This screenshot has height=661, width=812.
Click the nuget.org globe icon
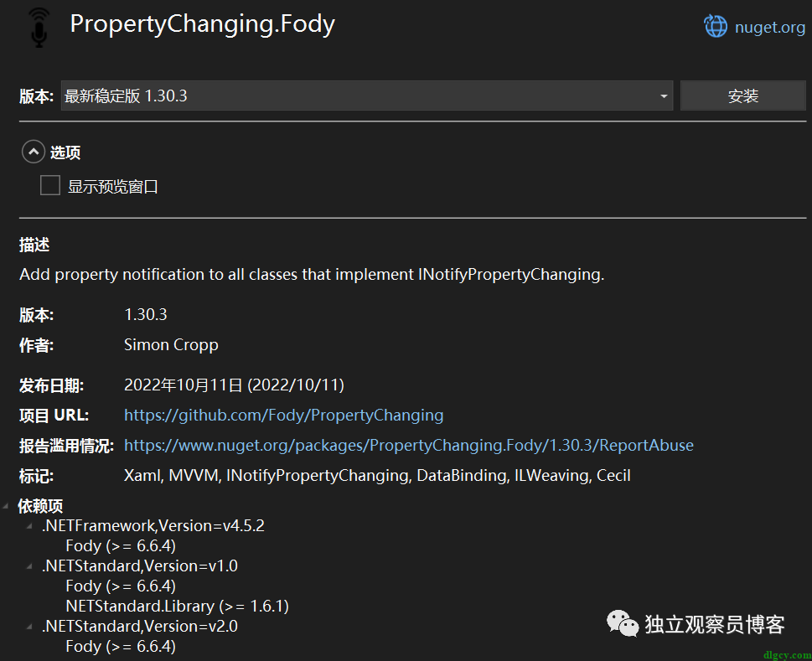pos(716,27)
